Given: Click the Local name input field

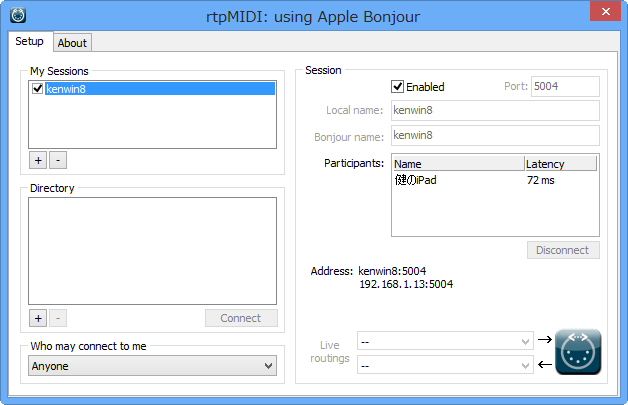Looking at the screenshot, I should (x=495, y=110).
